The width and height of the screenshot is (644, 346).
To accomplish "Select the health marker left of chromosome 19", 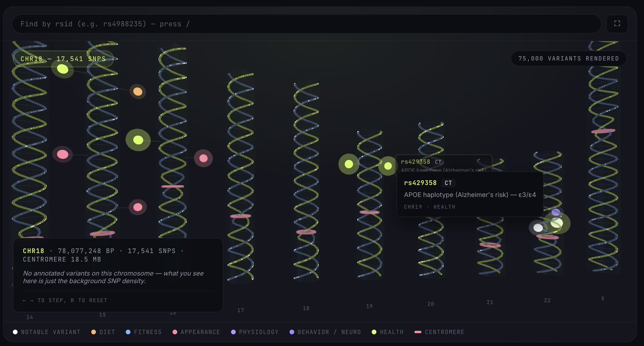I will click(348, 164).
